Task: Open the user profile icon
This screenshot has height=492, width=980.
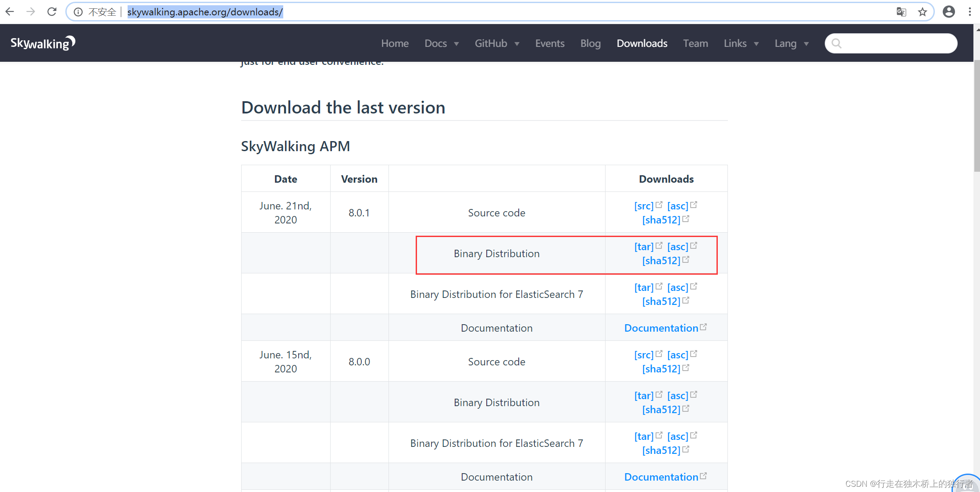Action: 949,12
